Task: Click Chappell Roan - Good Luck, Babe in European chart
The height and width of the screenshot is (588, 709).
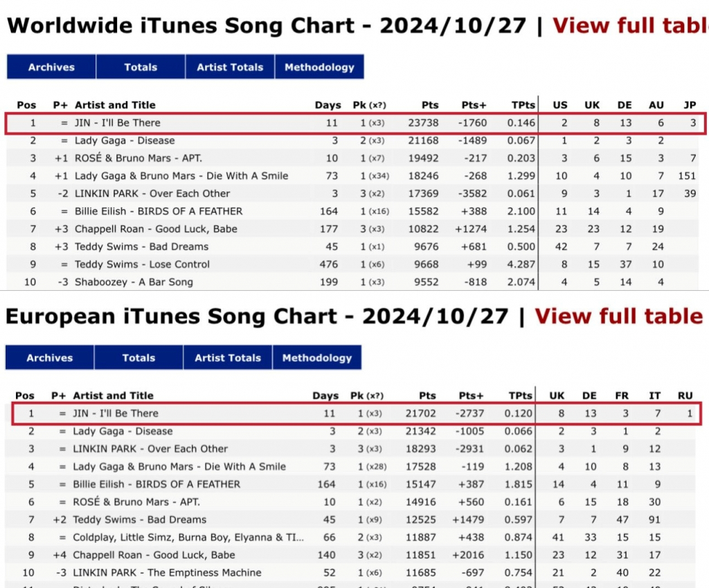Action: pos(154,555)
